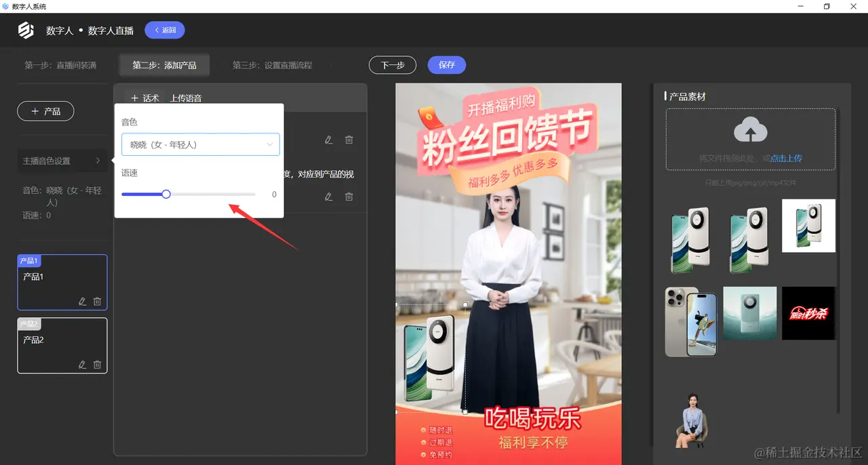Edit 产品1 with its pencil icon
This screenshot has width=868, height=465.
point(83,302)
